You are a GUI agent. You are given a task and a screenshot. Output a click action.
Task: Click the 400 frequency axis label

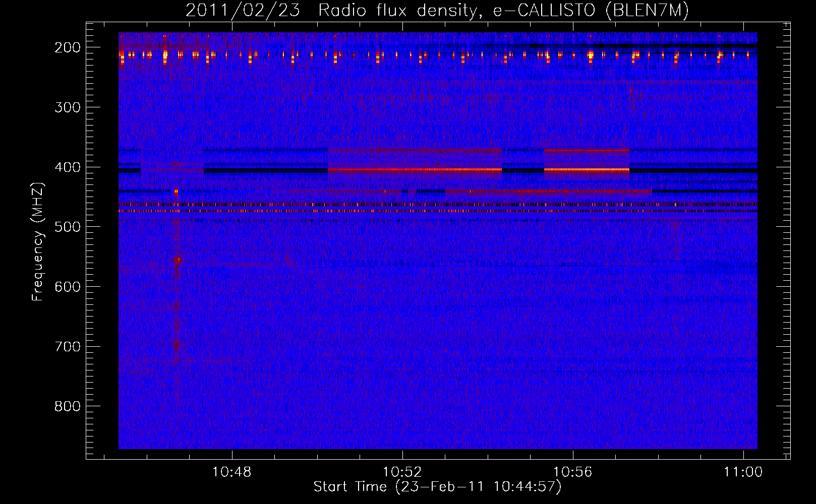click(x=68, y=167)
